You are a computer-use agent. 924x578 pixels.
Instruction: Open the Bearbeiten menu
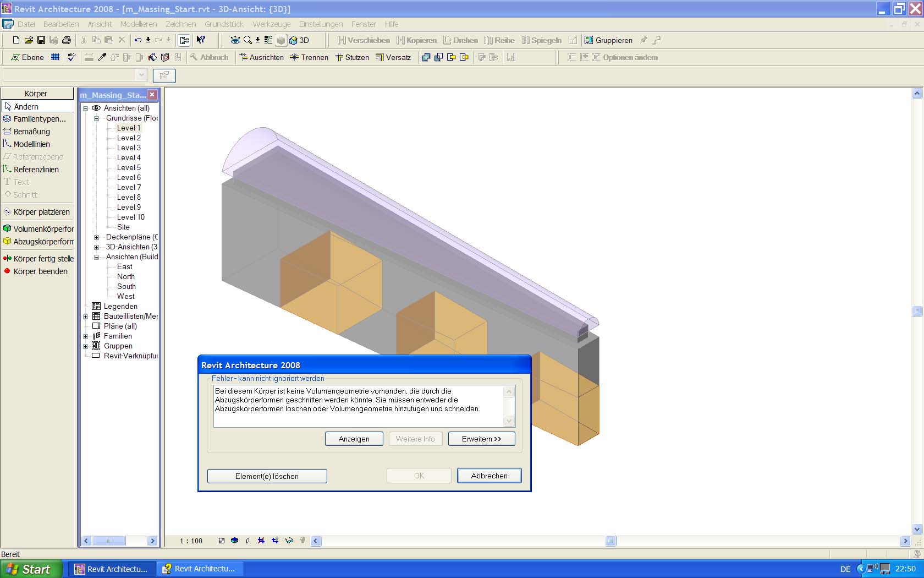(x=61, y=24)
